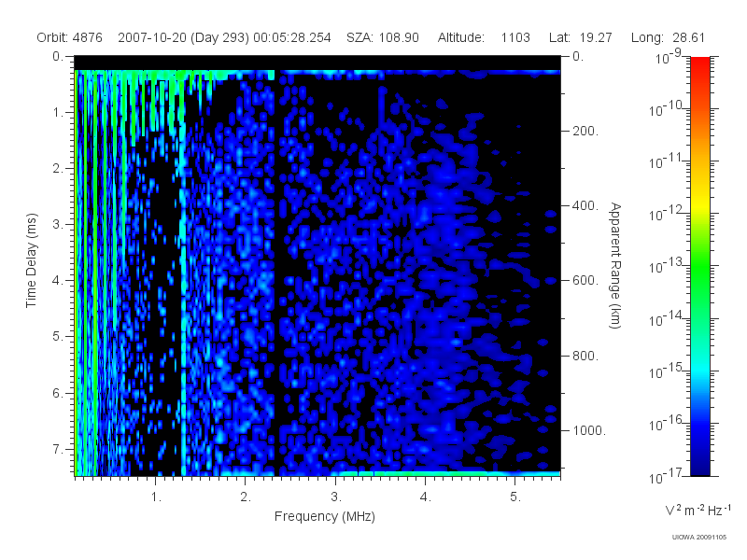Click the '1.' tick label on frequency axis
Screen dimensions: 747x560
(156, 497)
